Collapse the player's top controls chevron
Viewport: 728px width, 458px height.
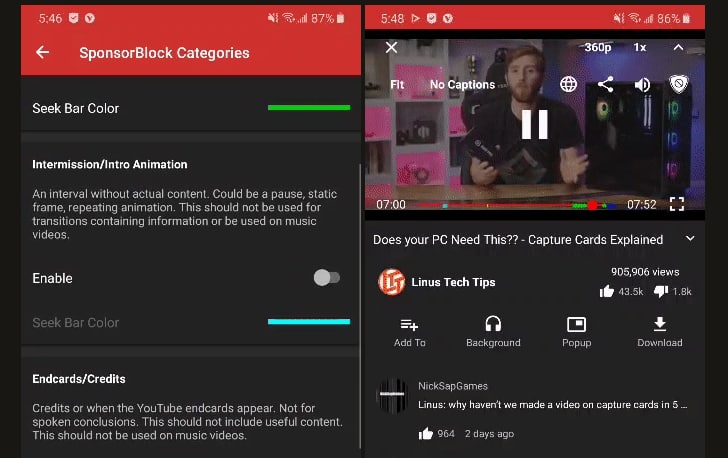tap(678, 47)
